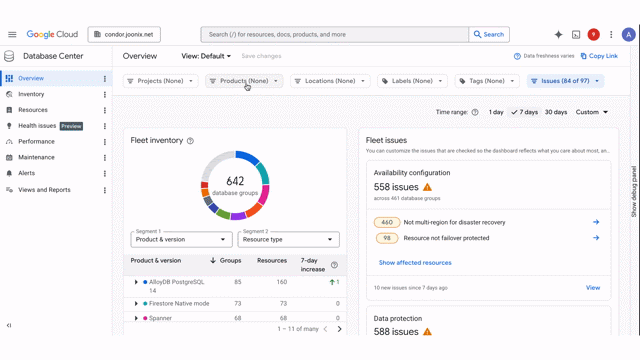The image size is (640, 360).
Task: Click View link for new issues
Action: coord(593,288)
